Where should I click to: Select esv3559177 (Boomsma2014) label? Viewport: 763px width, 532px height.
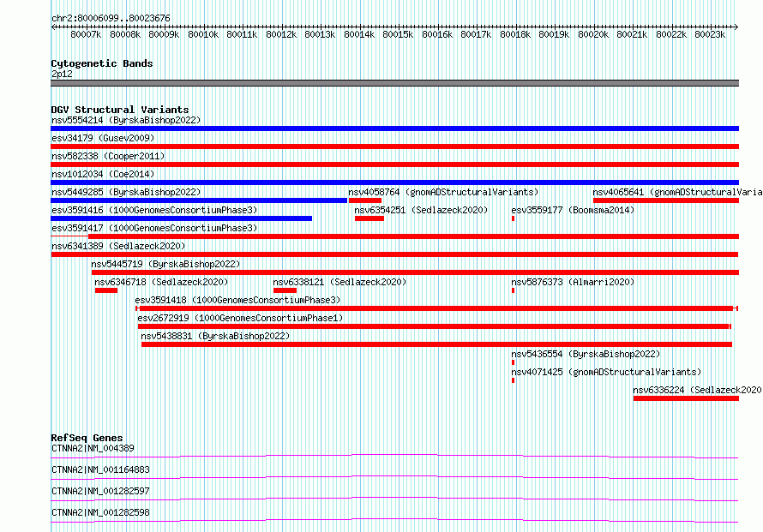pyautogui.click(x=573, y=210)
